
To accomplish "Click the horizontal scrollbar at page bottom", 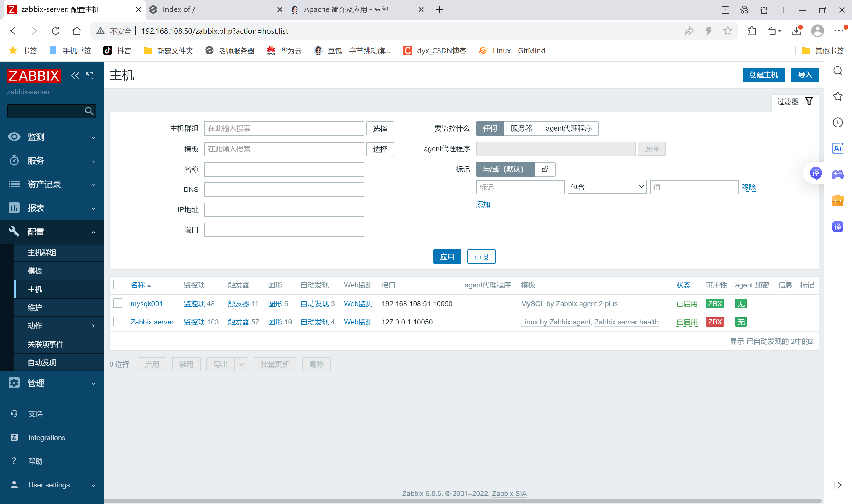I will tap(462, 501).
